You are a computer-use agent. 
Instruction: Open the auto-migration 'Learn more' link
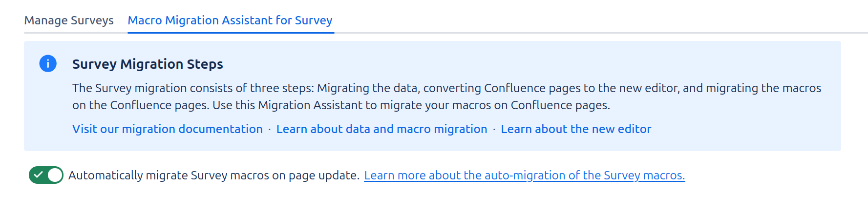click(524, 175)
